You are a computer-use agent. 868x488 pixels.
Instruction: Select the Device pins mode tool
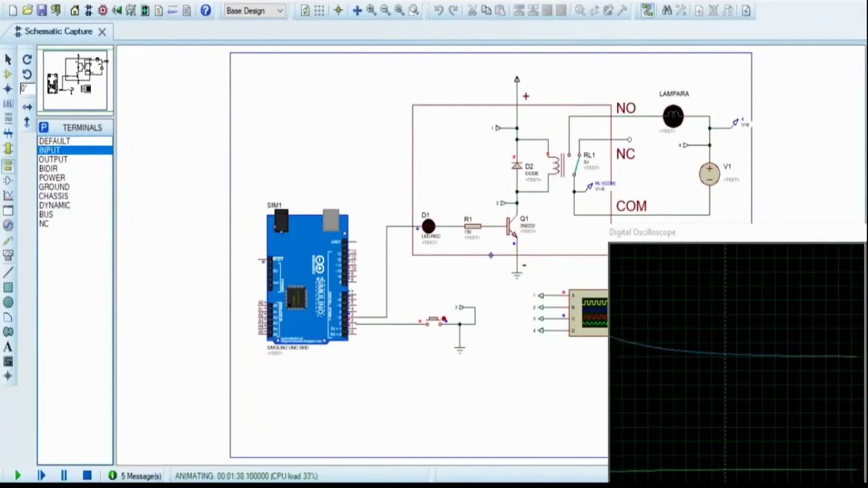coord(8,180)
